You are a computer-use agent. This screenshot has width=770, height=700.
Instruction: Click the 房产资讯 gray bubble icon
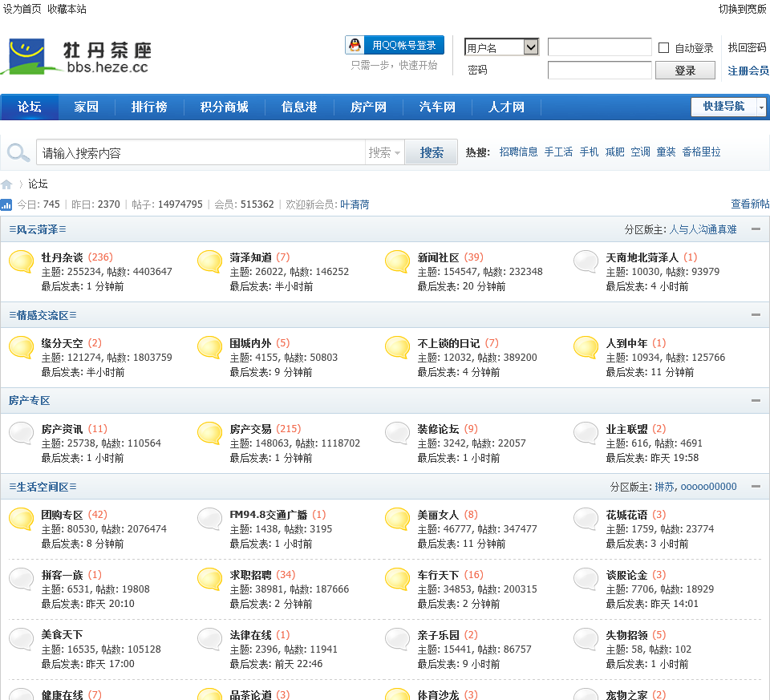click(x=22, y=434)
